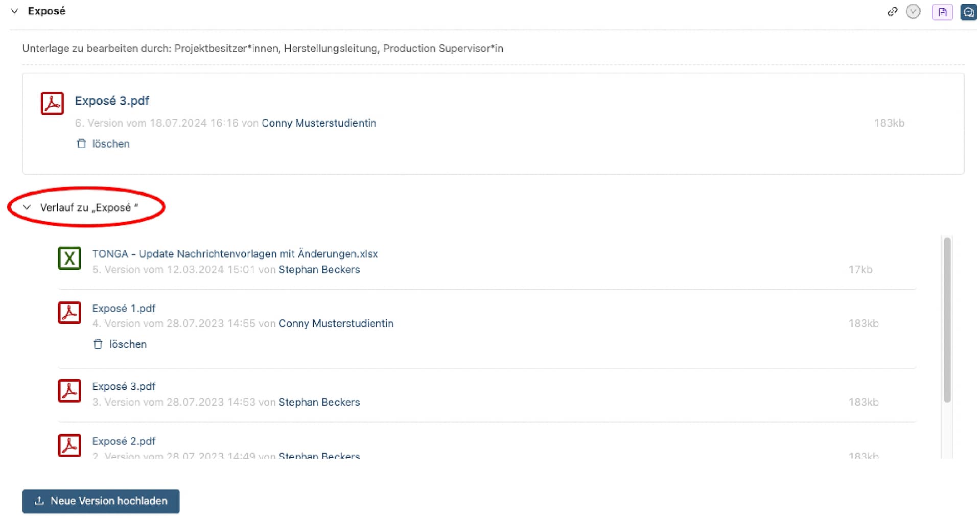Click the PDF icon beside Exposé 2.pdf

click(69, 445)
